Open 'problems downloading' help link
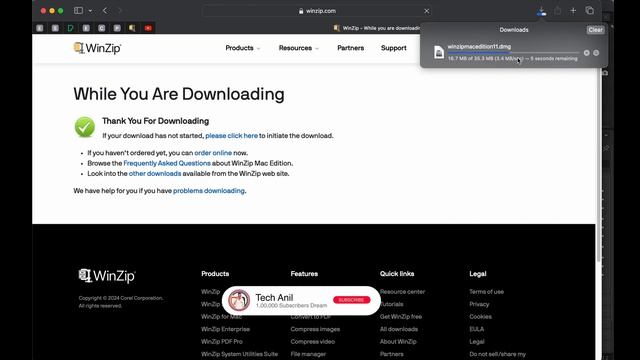640x360 pixels. click(x=209, y=191)
